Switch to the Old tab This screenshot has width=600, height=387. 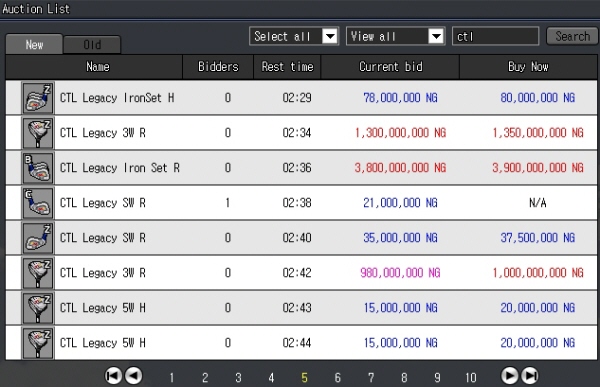point(92,45)
